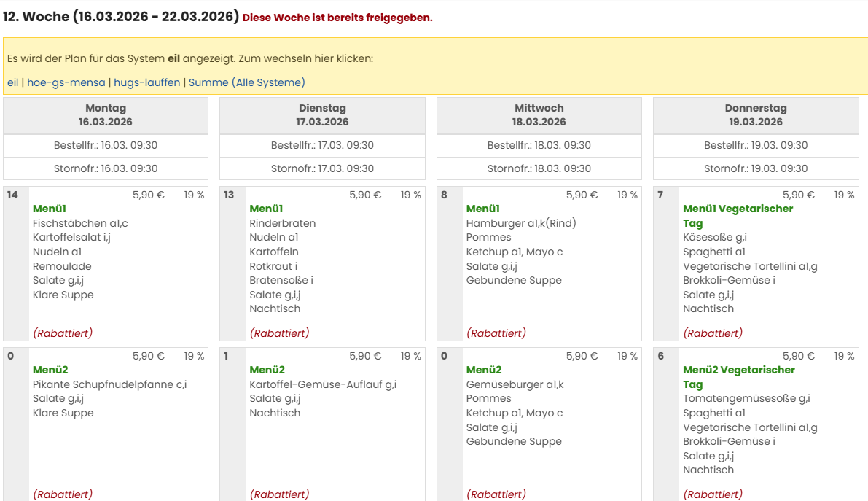
Task: Select Wednesday's Menü2 Gemüseburger title
Action: [483, 370]
